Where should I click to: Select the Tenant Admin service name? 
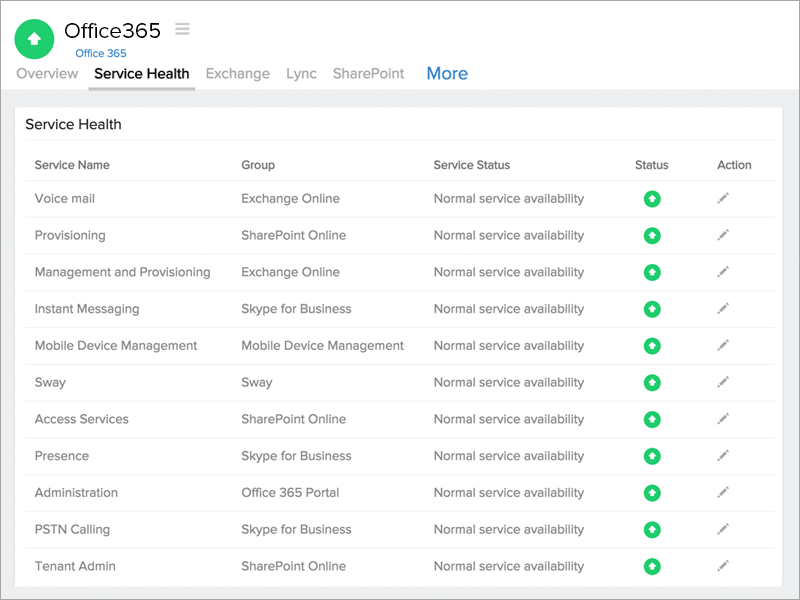[75, 566]
